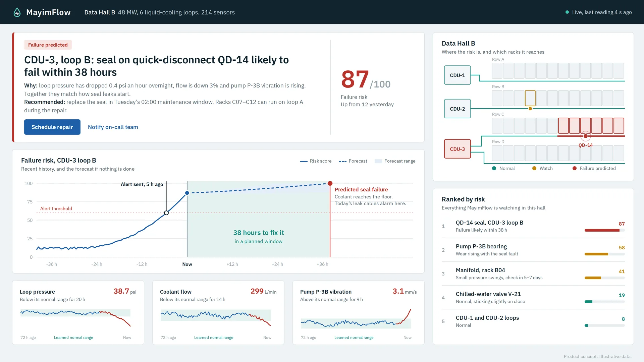Click the green live status dot
This screenshot has height=362, width=644.
567,12
